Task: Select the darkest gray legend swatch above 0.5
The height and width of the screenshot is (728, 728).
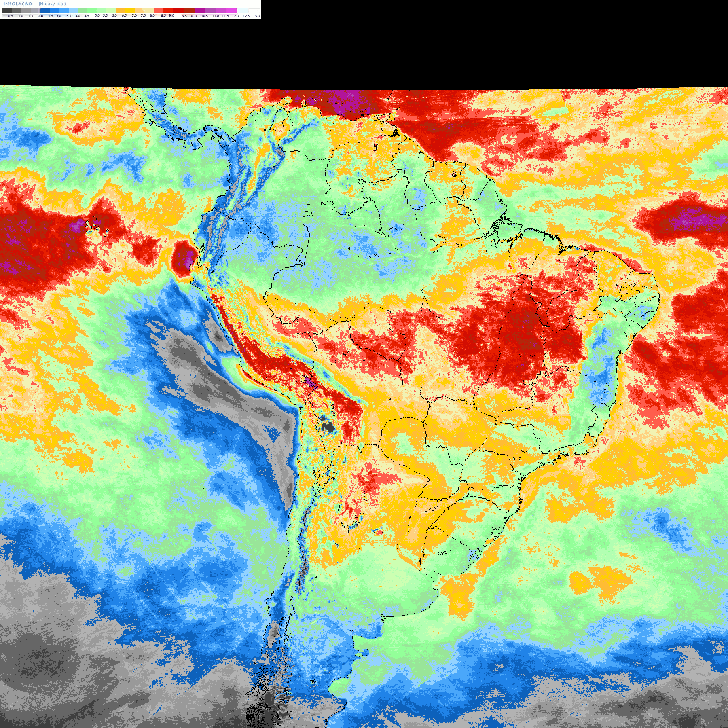Action: click(7, 11)
